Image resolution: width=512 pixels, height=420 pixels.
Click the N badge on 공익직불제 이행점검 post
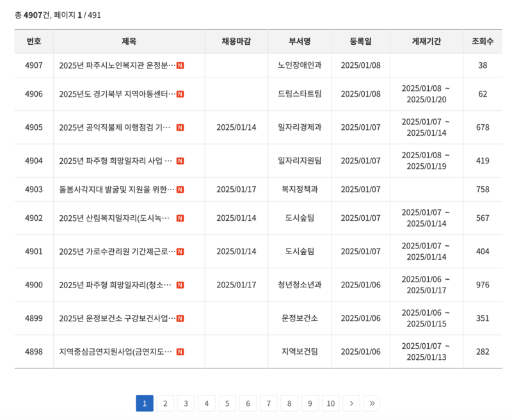click(180, 127)
